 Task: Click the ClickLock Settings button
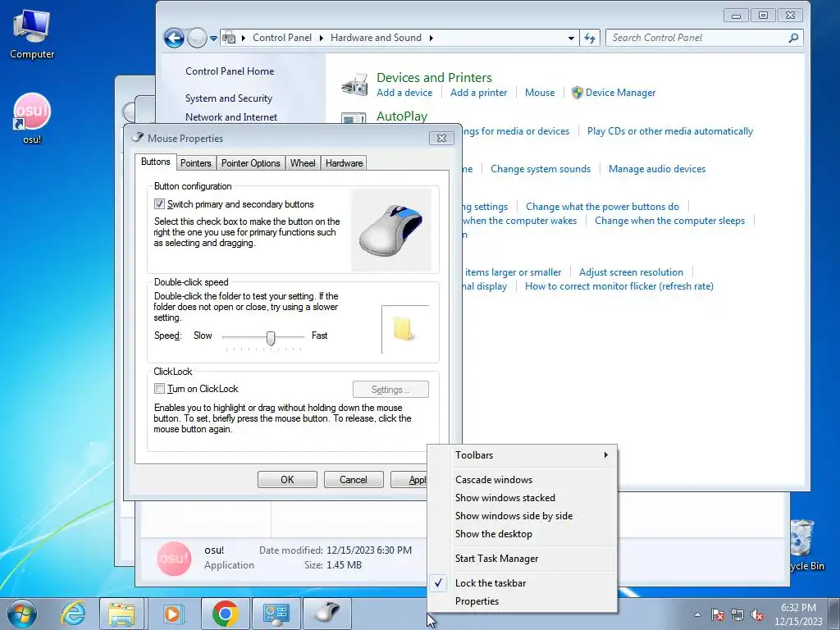pyautogui.click(x=390, y=390)
